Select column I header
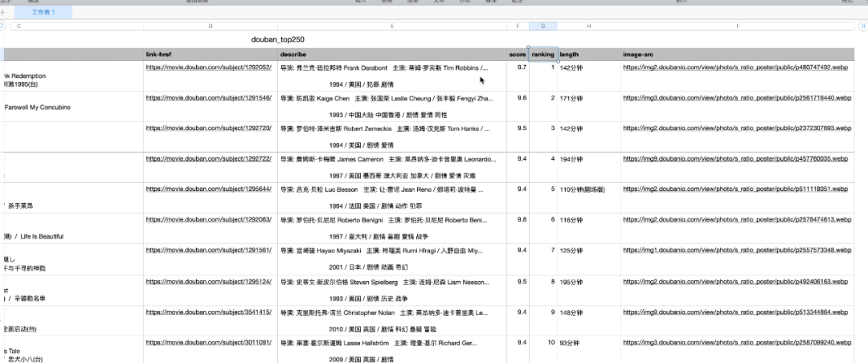This screenshot has height=363, width=868. point(737,26)
